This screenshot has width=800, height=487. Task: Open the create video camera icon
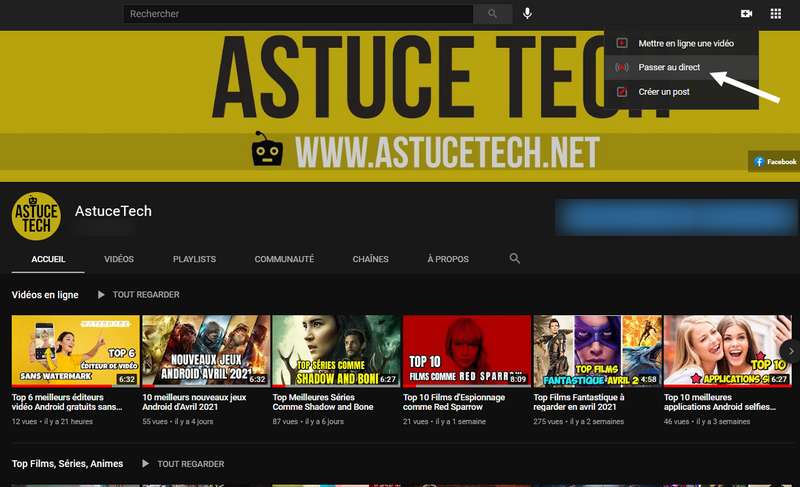pyautogui.click(x=746, y=14)
